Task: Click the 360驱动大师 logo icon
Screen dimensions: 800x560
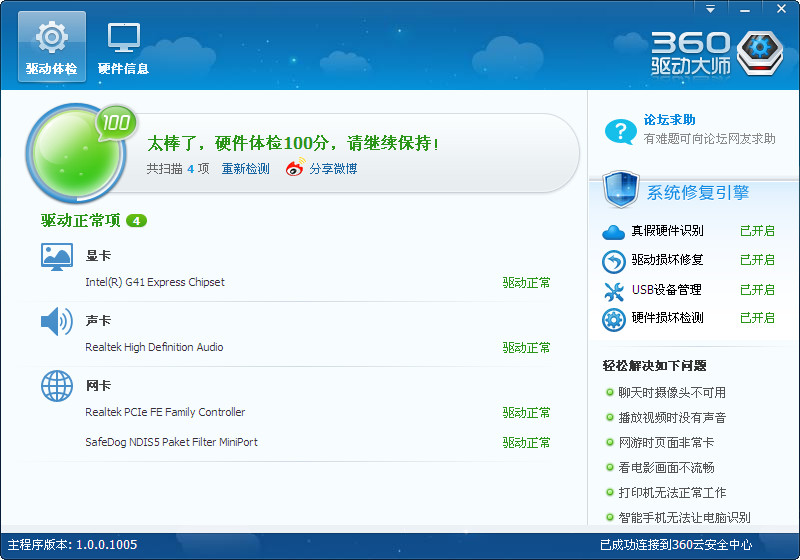Action: tap(760, 53)
